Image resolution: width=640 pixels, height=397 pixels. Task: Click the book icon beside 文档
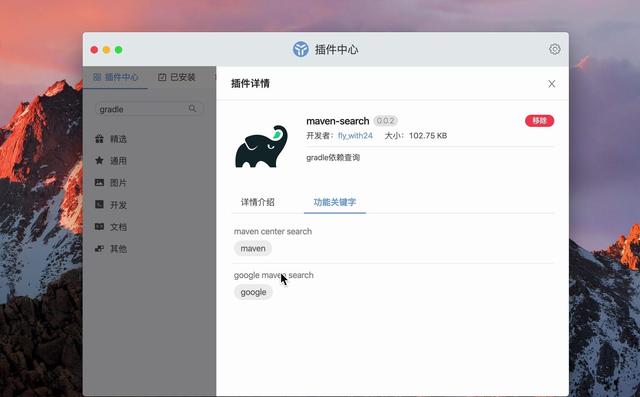(99, 226)
